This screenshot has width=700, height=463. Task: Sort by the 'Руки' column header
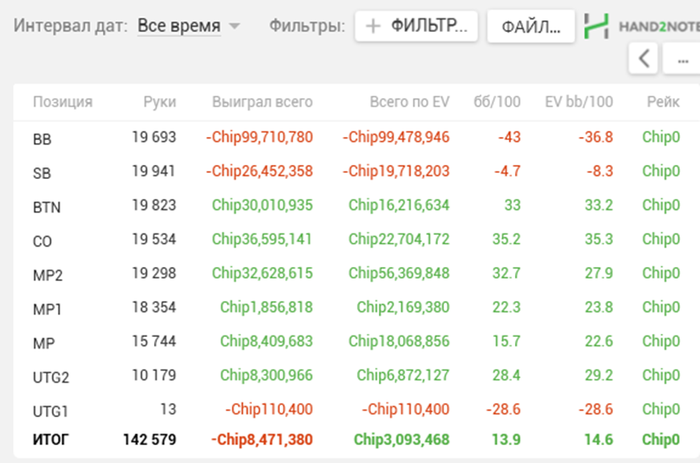(159, 101)
